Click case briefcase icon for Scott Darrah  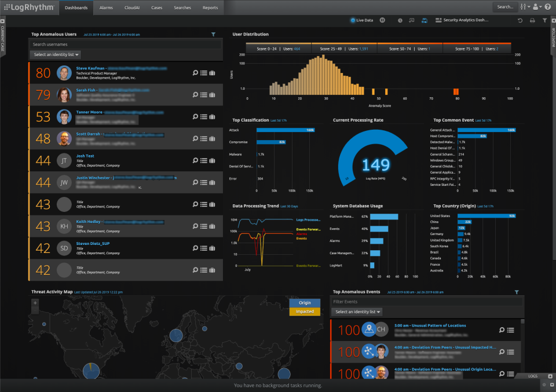click(212, 138)
